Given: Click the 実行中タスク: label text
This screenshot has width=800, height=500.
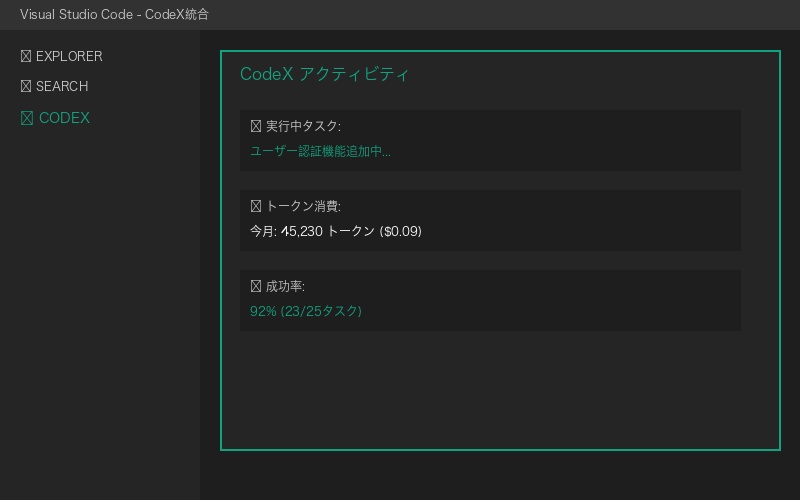Looking at the screenshot, I should [303, 126].
